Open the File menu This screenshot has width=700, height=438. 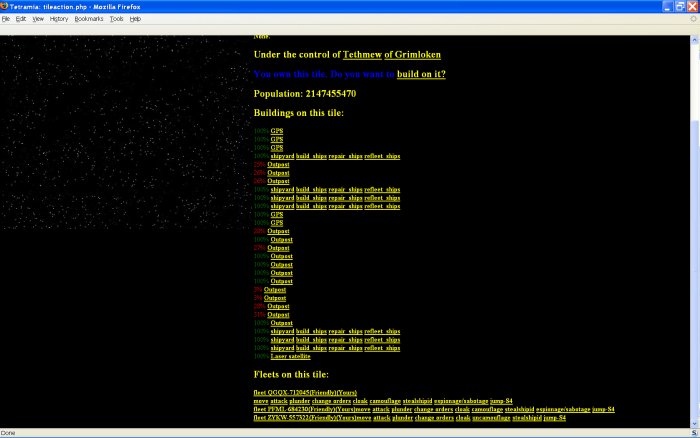tap(6, 18)
